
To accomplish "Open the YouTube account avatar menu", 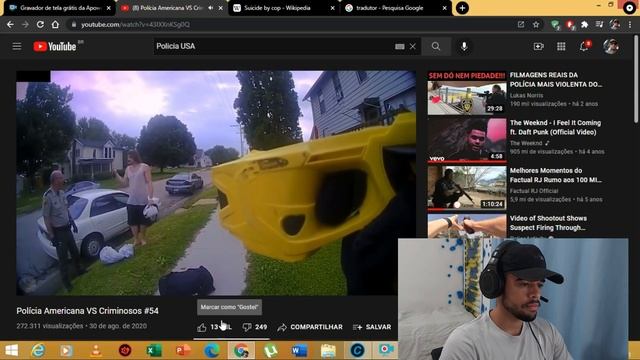I will click(611, 47).
